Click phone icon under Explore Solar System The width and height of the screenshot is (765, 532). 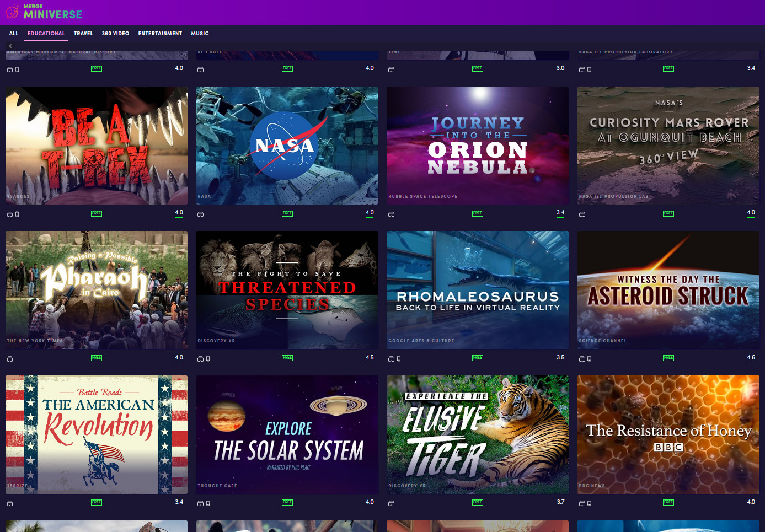pos(208,503)
